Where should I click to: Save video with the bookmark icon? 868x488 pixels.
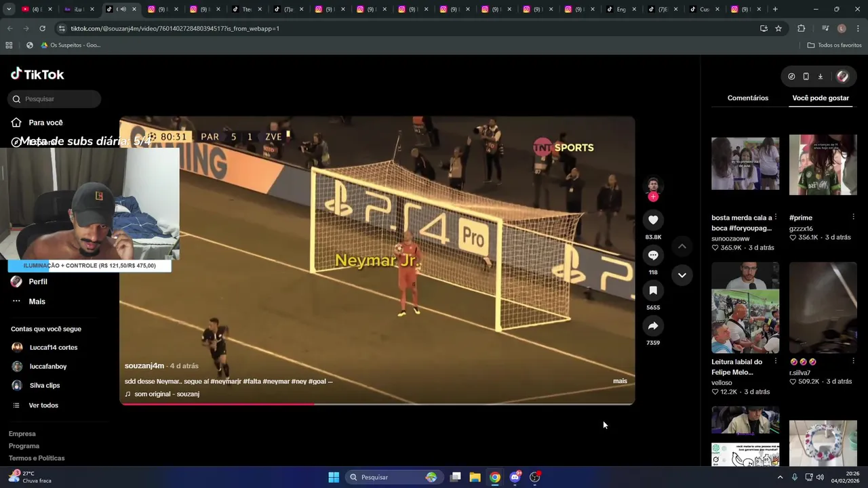coord(653,290)
